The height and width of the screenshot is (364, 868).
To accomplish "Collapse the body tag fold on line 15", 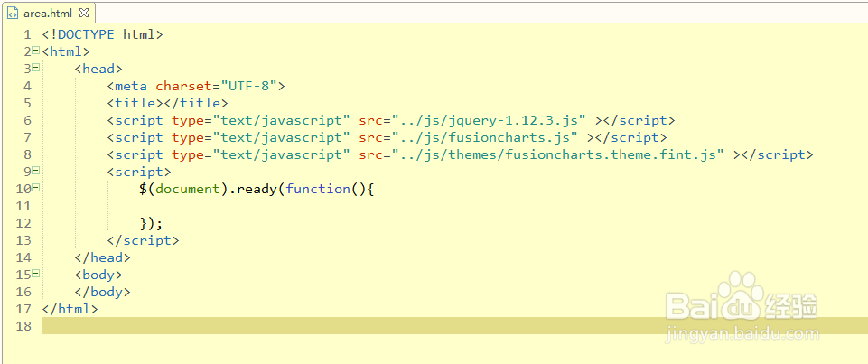I will [35, 274].
